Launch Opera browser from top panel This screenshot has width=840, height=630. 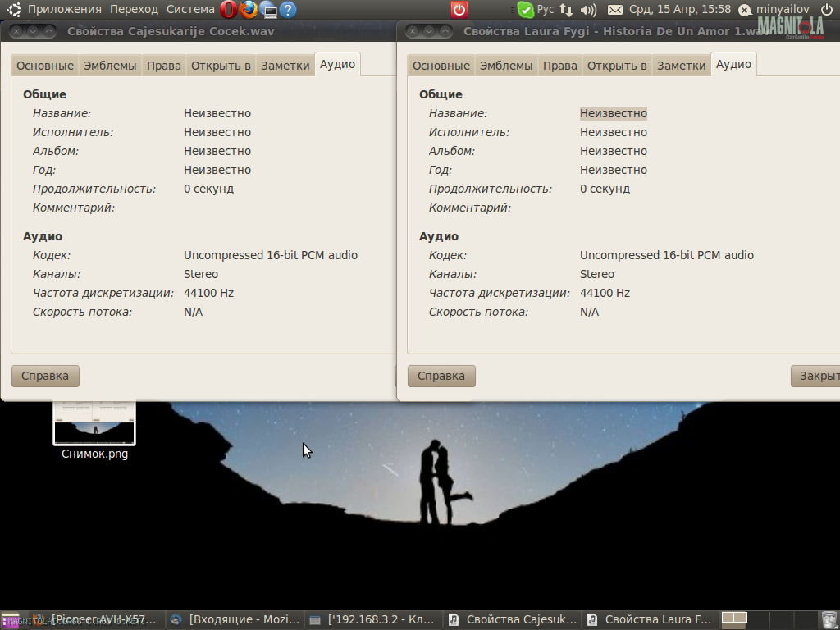coord(228,10)
